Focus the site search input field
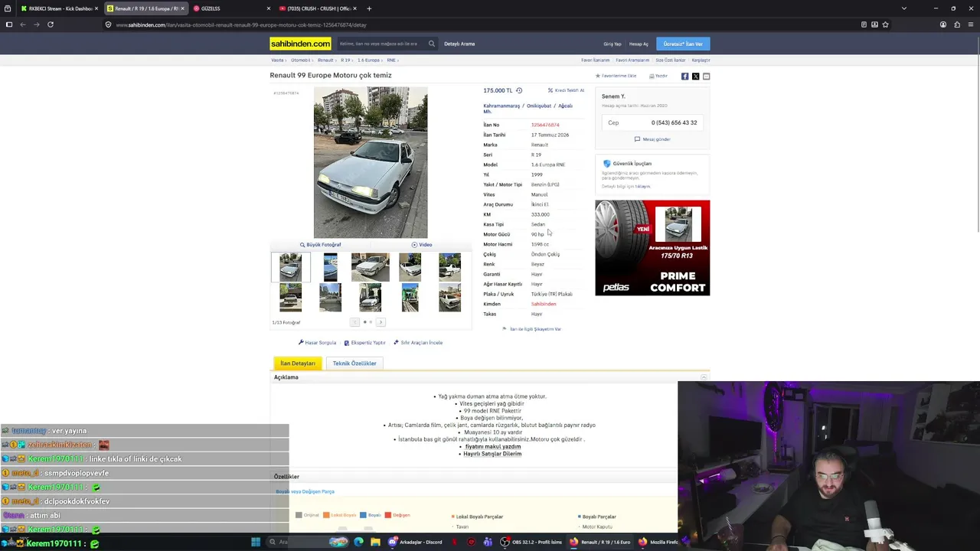The height and width of the screenshot is (551, 980). [x=381, y=44]
